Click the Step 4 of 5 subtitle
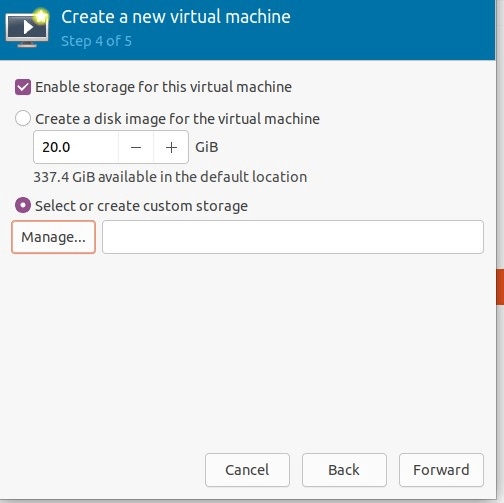 coord(96,41)
